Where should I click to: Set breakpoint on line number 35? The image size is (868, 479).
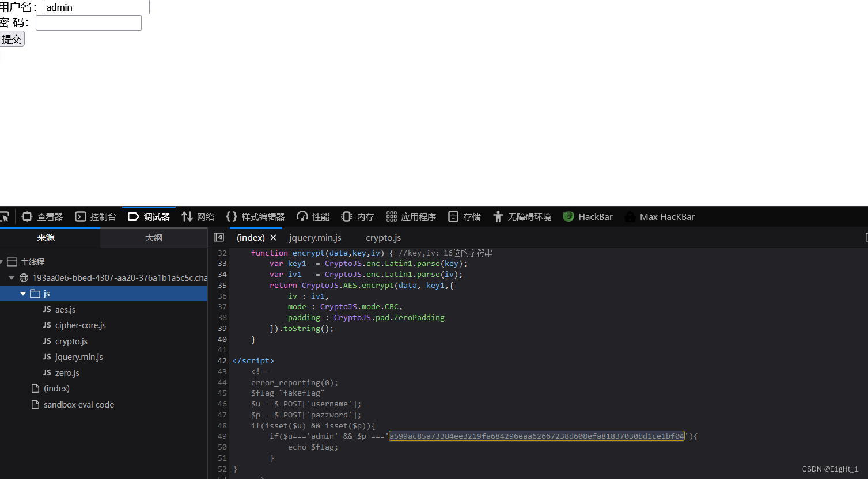(222, 285)
